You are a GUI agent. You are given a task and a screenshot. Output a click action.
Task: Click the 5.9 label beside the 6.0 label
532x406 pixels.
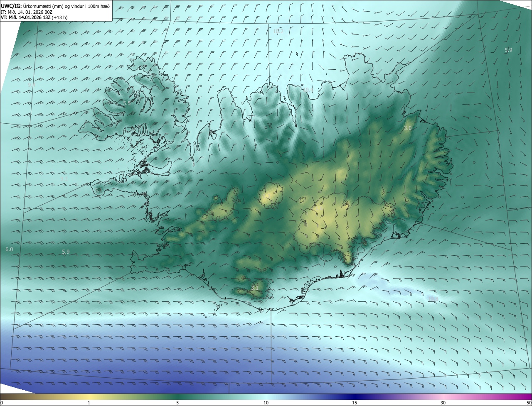[66, 252]
